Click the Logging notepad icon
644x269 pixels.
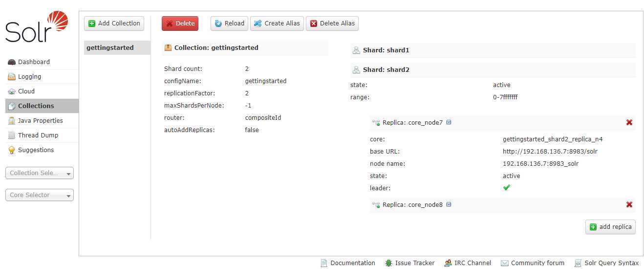coord(12,77)
